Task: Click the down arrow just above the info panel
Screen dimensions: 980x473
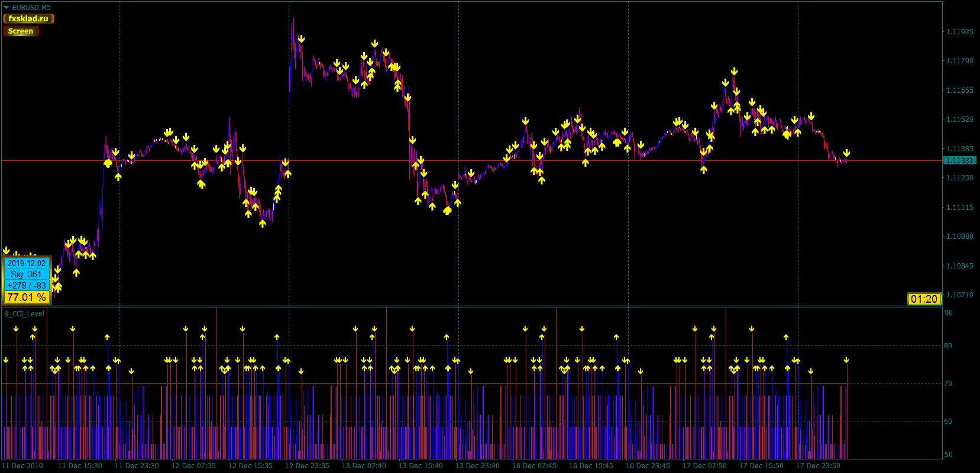Action: coord(7,251)
